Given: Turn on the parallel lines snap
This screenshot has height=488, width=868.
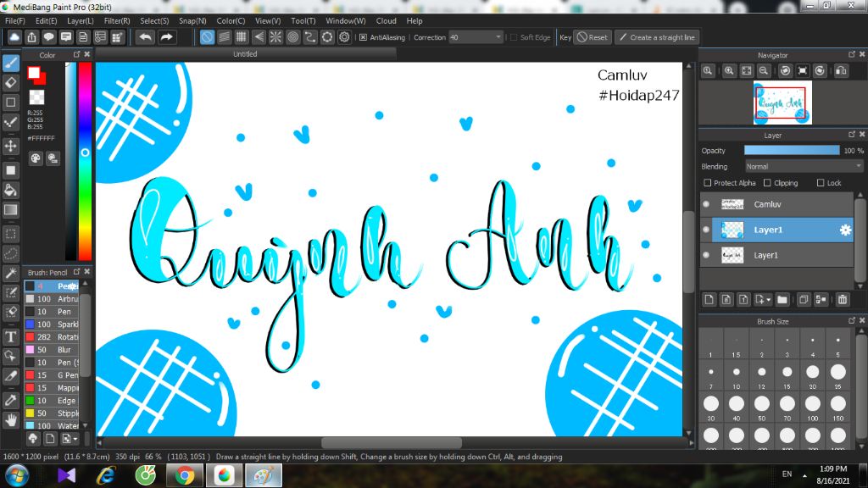Looking at the screenshot, I should click(x=224, y=37).
